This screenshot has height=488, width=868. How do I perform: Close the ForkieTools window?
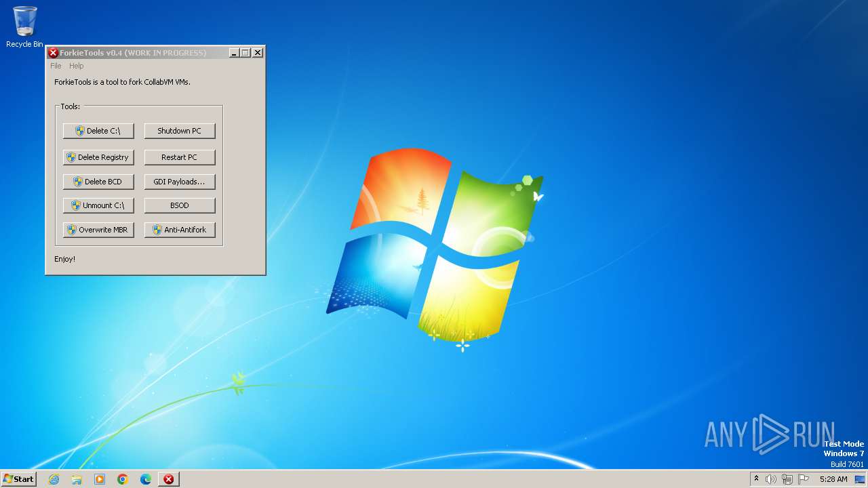[x=258, y=53]
